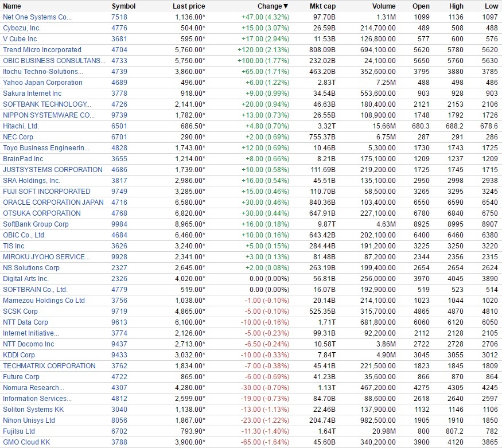Open Information Services... link

pyautogui.click(x=37, y=398)
